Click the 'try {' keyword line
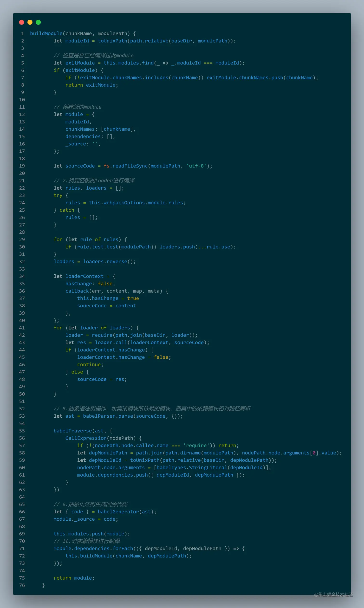Viewport: 364px width, 608px height. [x=61, y=195]
